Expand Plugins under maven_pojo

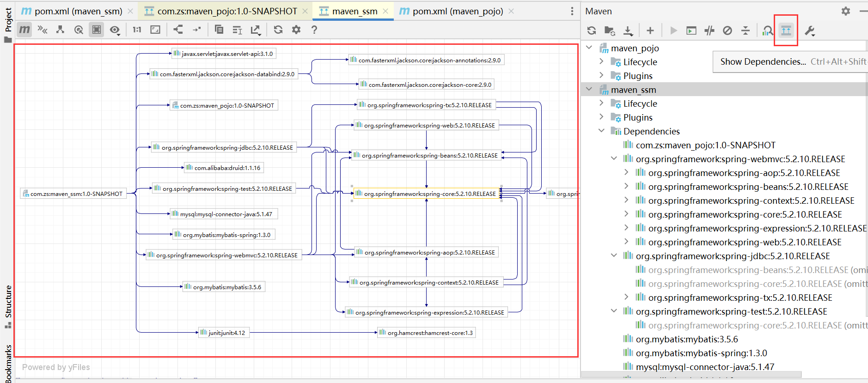tap(601, 75)
